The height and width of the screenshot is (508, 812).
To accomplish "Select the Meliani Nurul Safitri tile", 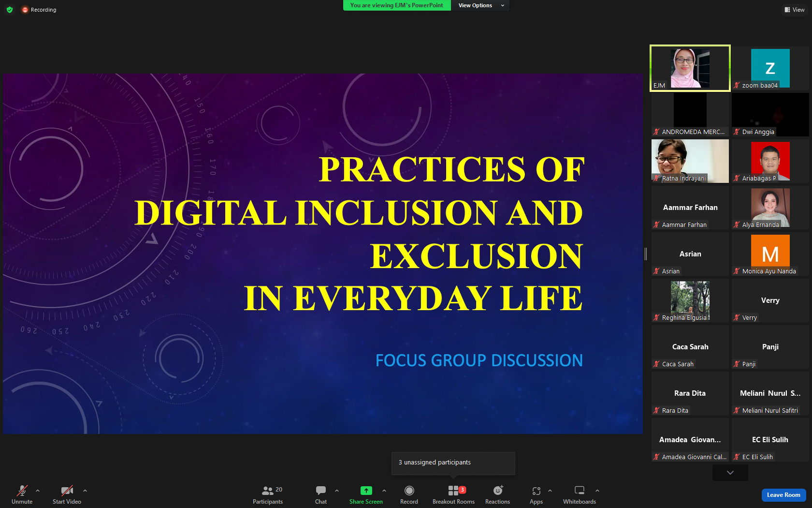I will [770, 393].
